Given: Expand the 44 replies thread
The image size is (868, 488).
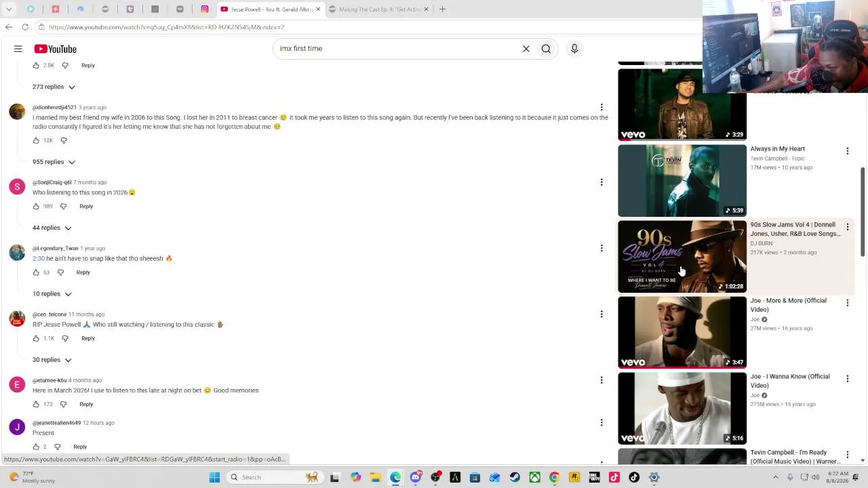Looking at the screenshot, I should point(52,228).
